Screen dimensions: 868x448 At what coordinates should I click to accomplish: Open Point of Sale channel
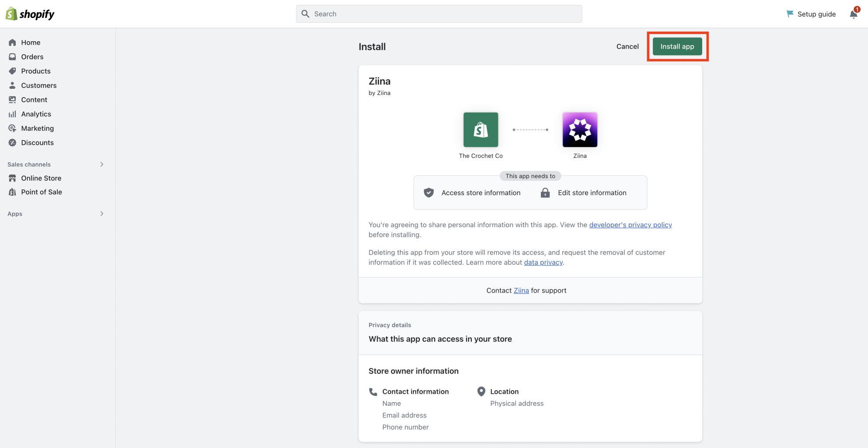[x=42, y=192]
